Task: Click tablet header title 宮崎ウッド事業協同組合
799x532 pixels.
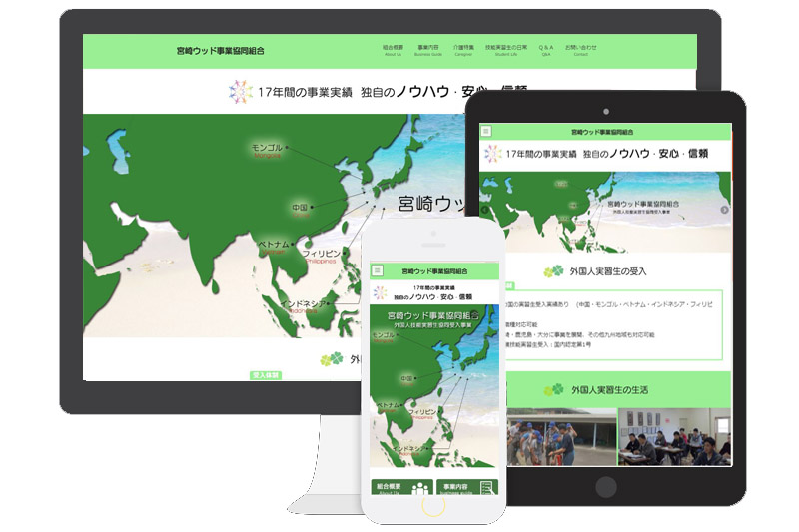Action: [602, 132]
